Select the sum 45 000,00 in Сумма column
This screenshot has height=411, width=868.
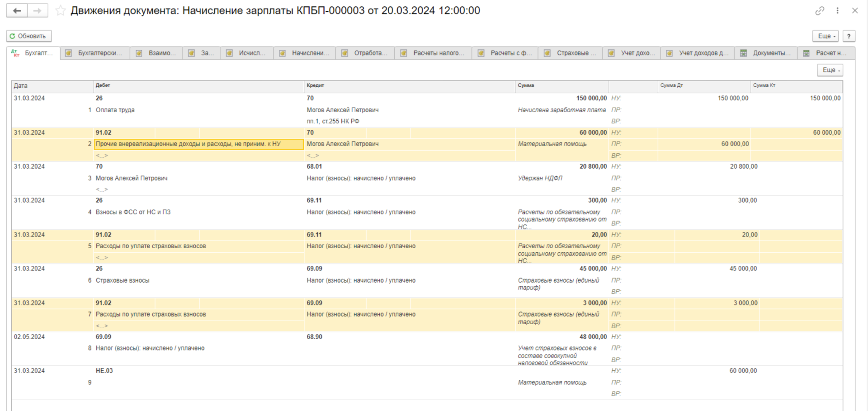(593, 269)
